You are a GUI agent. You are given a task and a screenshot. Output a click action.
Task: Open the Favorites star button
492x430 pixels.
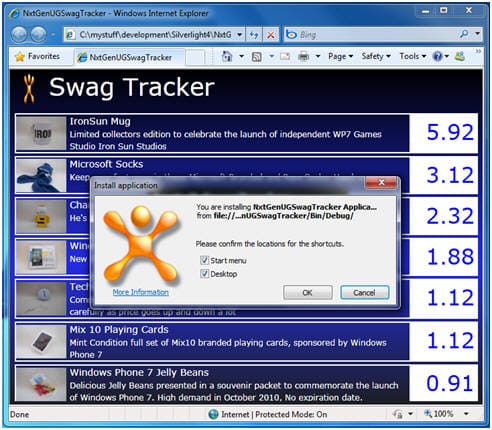pos(37,57)
